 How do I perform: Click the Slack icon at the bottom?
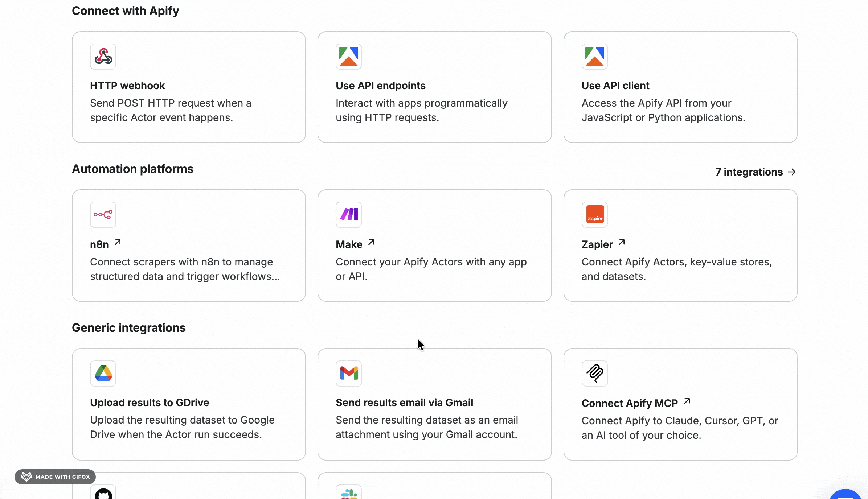(349, 493)
